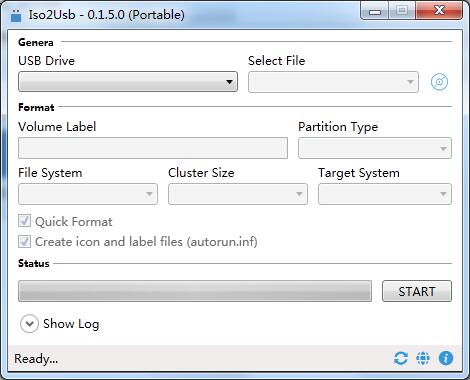Click the Partition Type caption text
Image resolution: width=470 pixels, height=380 pixels.
point(338,127)
